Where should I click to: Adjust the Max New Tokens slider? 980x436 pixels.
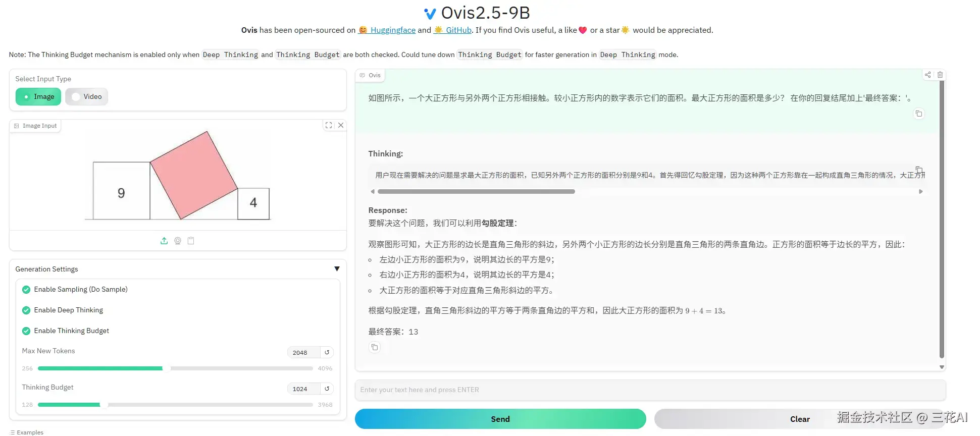pyautogui.click(x=175, y=368)
